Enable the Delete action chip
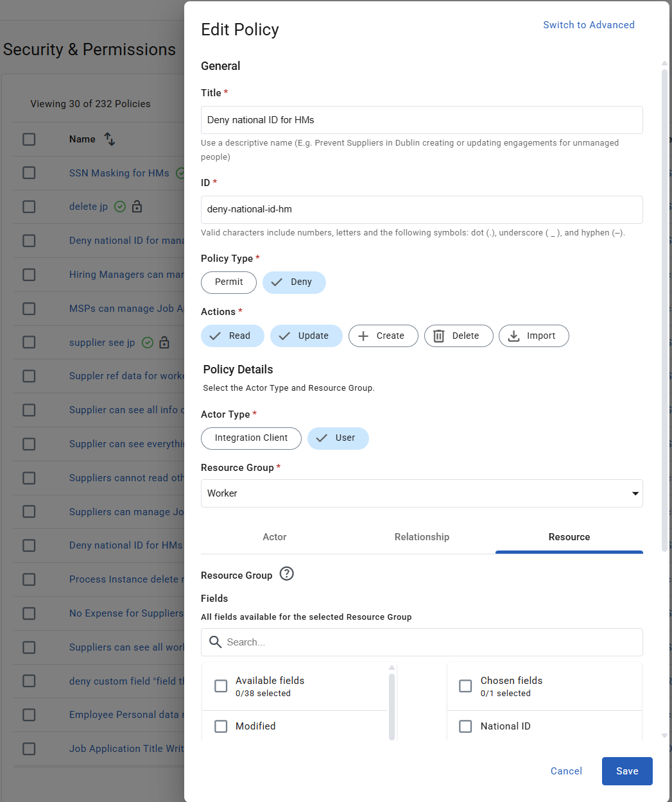This screenshot has width=672, height=802. click(459, 336)
